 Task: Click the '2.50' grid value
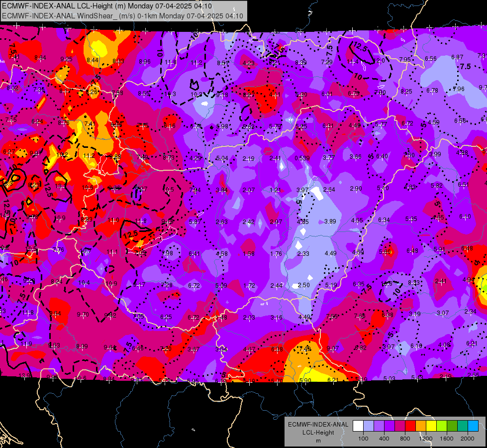click(304, 285)
